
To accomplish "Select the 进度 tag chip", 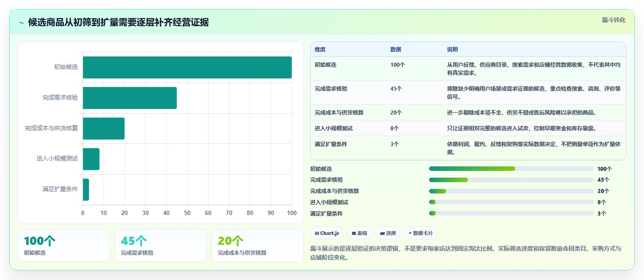I will point(388,233).
